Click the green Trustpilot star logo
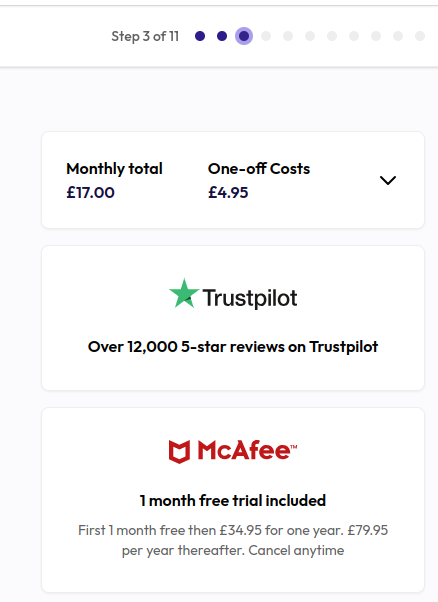This screenshot has width=438, height=602. tap(184, 294)
